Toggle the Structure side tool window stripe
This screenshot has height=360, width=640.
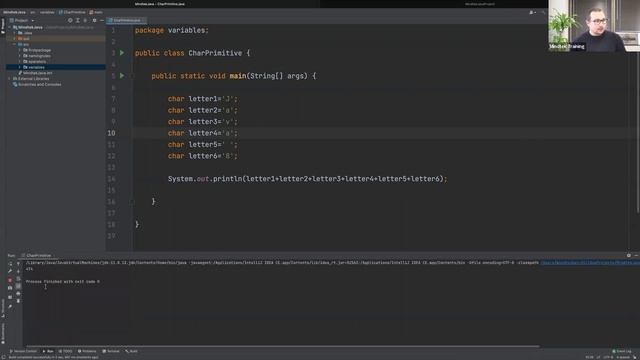(x=3, y=308)
